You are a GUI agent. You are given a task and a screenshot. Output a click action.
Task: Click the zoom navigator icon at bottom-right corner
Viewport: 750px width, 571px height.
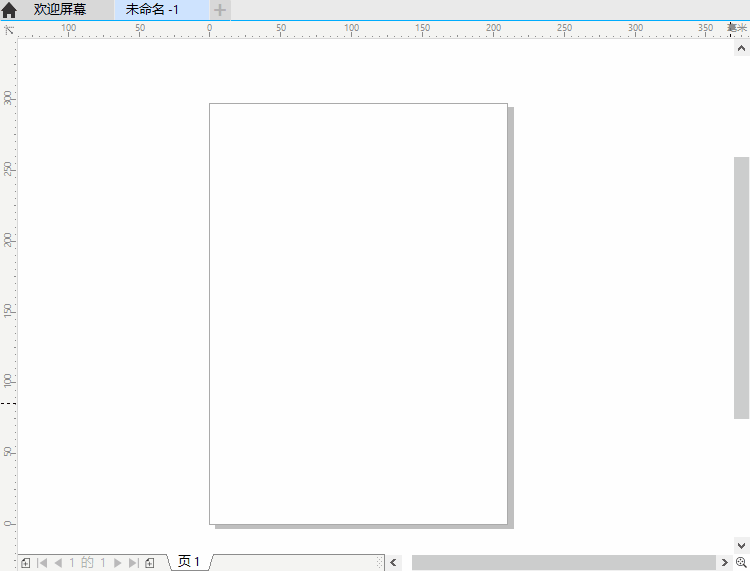(x=741, y=563)
